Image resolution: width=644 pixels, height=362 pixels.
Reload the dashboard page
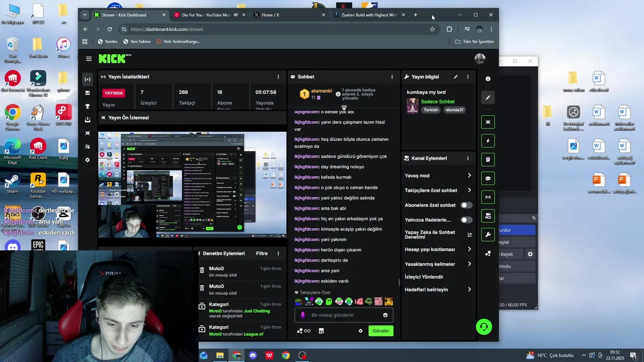(x=110, y=29)
